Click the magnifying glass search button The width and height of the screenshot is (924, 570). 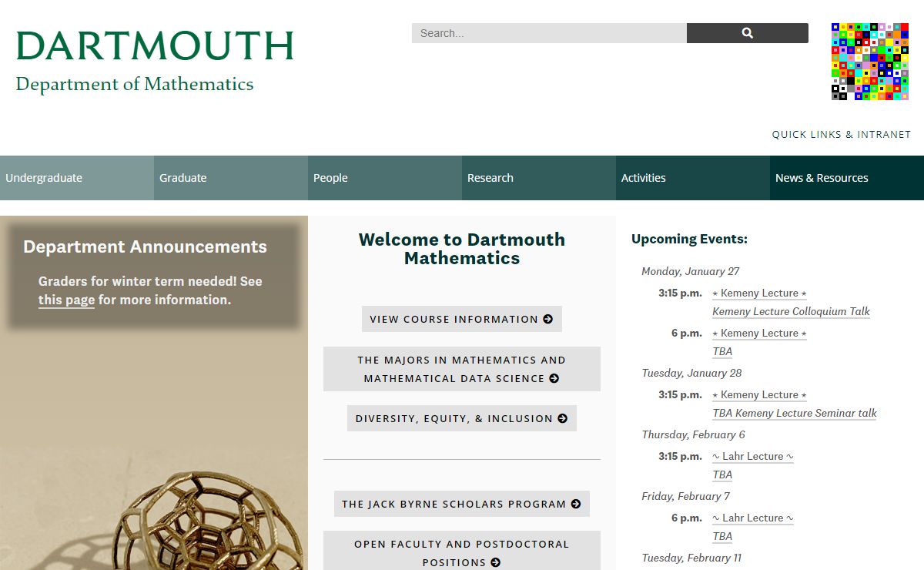[x=747, y=33]
